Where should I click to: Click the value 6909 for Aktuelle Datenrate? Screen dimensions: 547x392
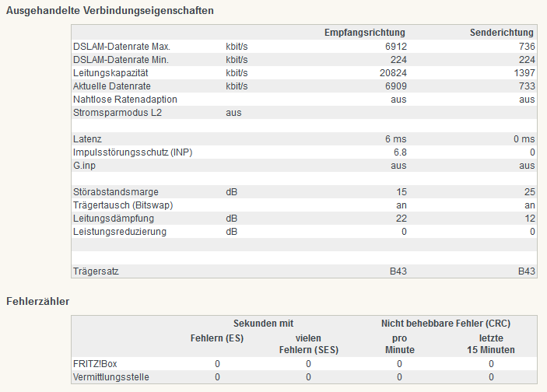coord(396,86)
